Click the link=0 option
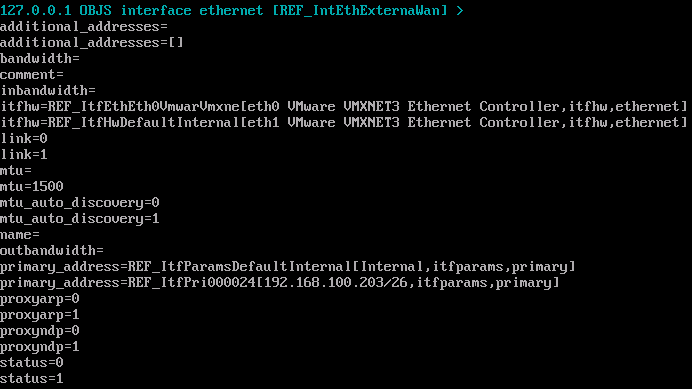Screen dimensions: 692x389 pos(24,139)
